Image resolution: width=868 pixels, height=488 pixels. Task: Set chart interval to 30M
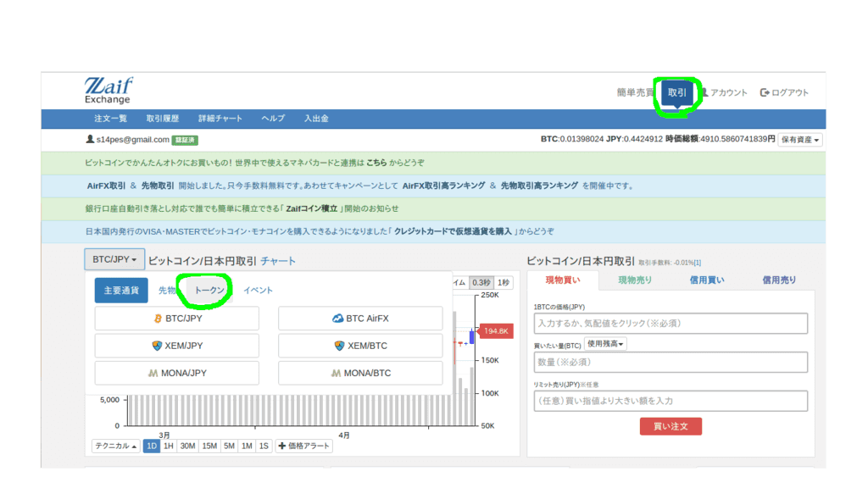pyautogui.click(x=188, y=446)
